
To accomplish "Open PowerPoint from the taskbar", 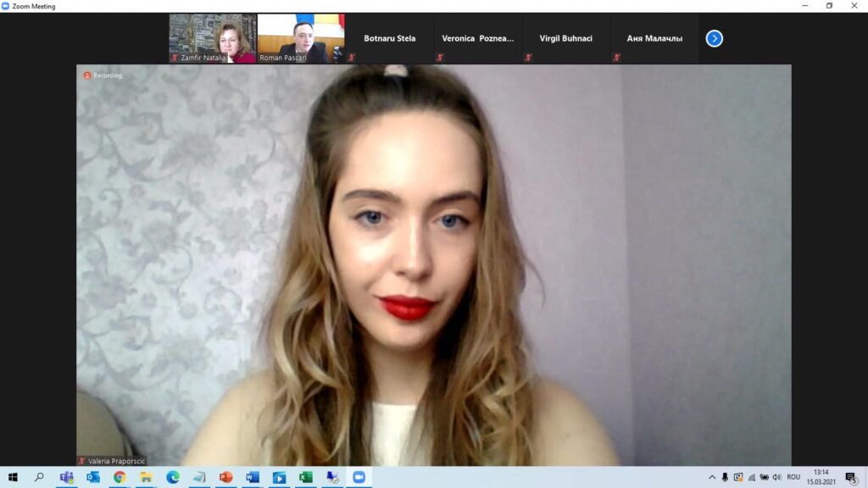I will [x=225, y=477].
